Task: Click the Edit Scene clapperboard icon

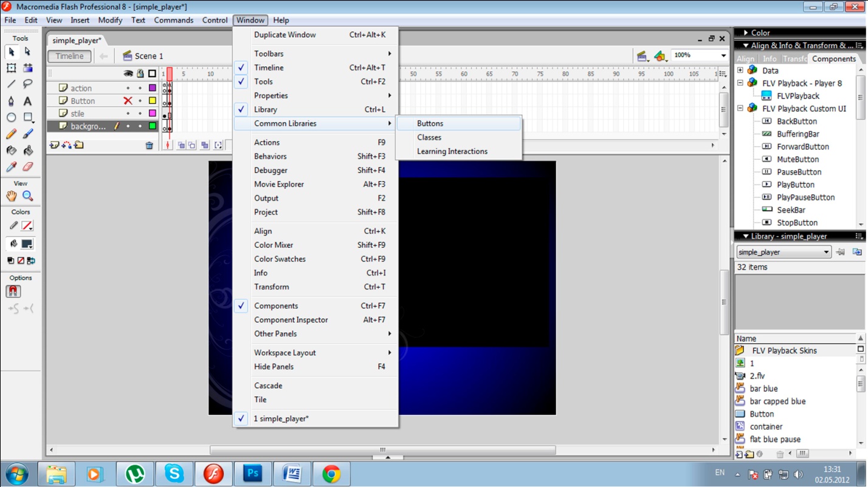Action: click(x=642, y=56)
